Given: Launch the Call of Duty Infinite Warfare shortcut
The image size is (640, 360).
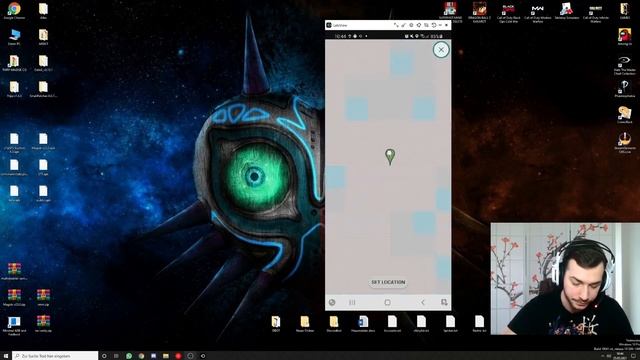Looking at the screenshot, I should click(596, 12).
